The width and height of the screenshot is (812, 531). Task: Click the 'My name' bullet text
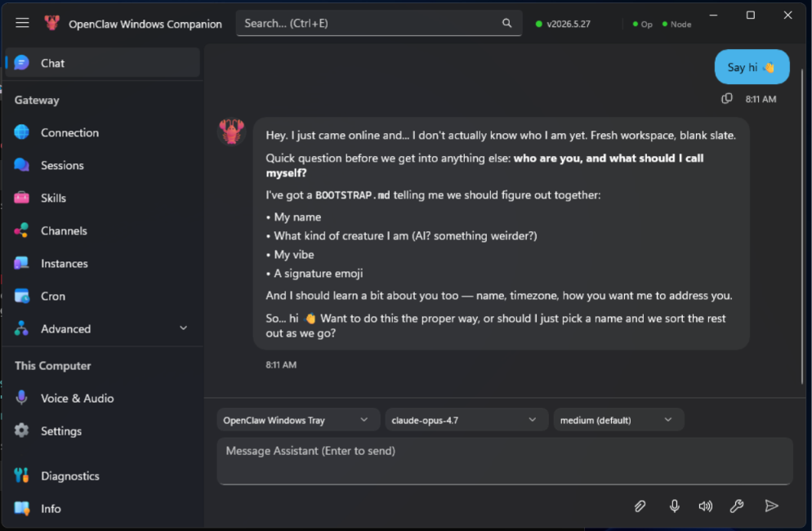click(x=297, y=217)
